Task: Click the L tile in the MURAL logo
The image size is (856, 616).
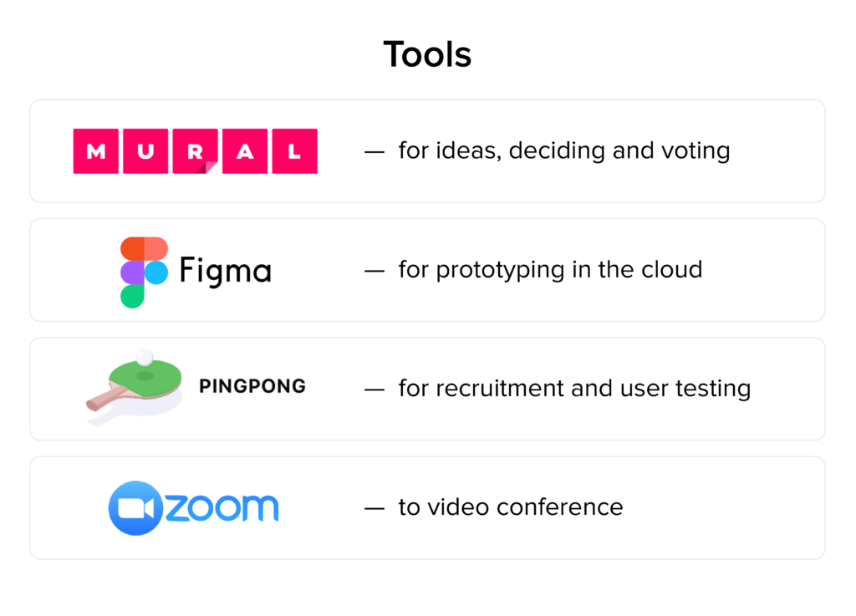Action: coord(294,151)
